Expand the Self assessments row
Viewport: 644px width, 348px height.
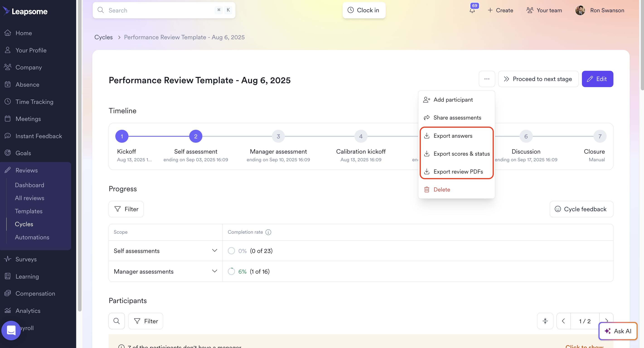214,251
